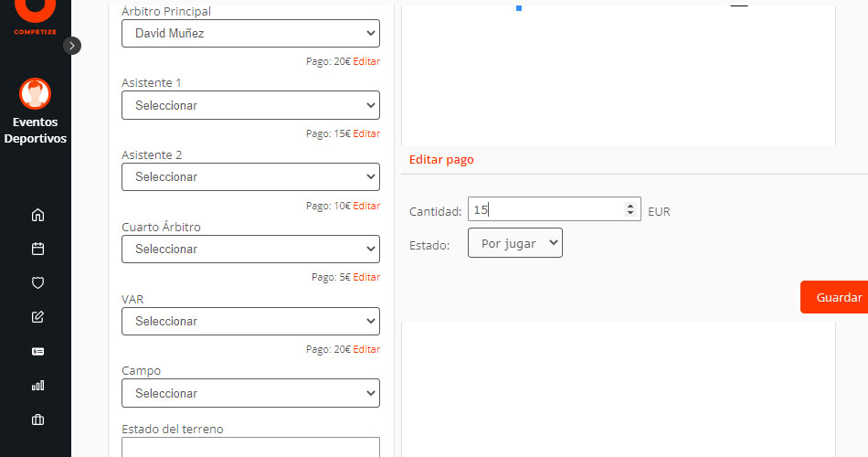Open the Asistente 1 dropdown
Screen dimensions: 868x457
click(250, 105)
